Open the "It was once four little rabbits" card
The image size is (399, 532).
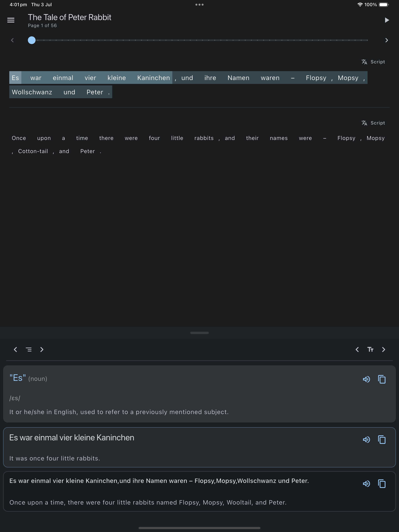pos(199,447)
